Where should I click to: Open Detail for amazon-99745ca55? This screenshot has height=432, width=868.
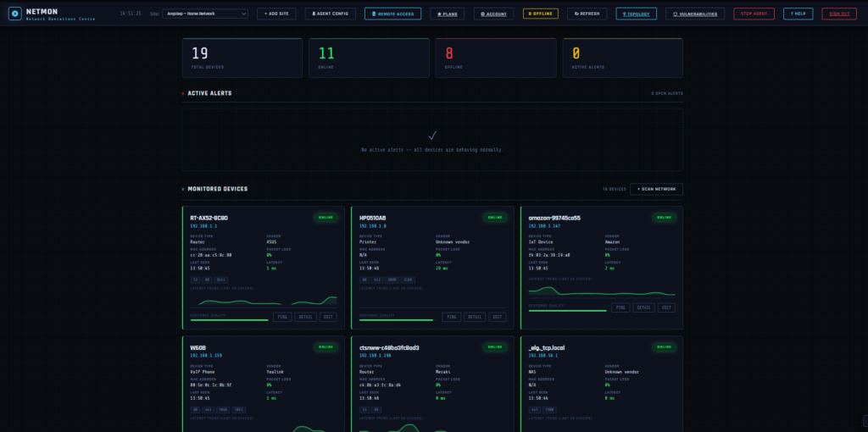pyautogui.click(x=644, y=307)
